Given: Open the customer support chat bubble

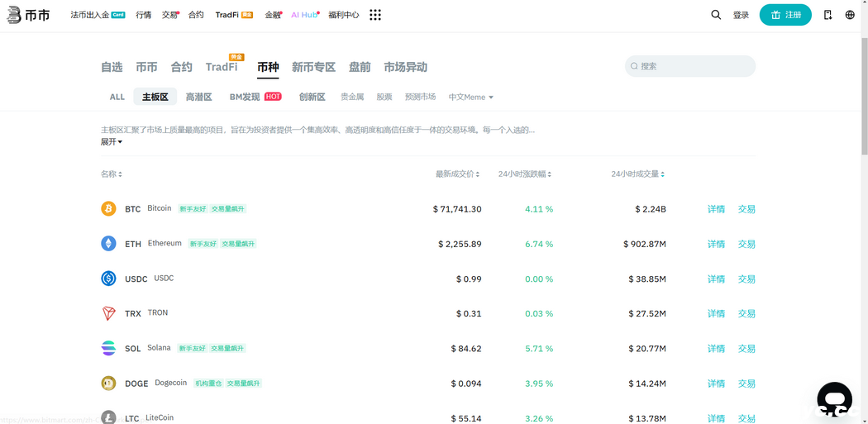Looking at the screenshot, I should (834, 400).
